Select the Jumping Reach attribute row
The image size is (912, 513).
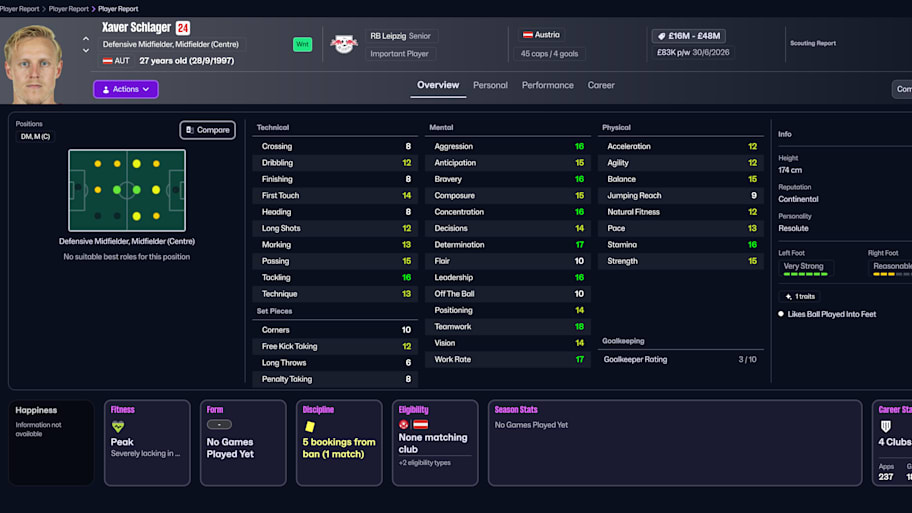[x=681, y=195]
